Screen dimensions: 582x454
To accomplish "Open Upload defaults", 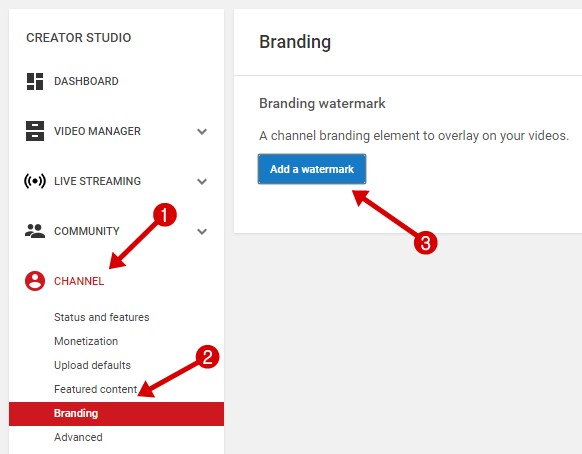I will click(92, 365).
